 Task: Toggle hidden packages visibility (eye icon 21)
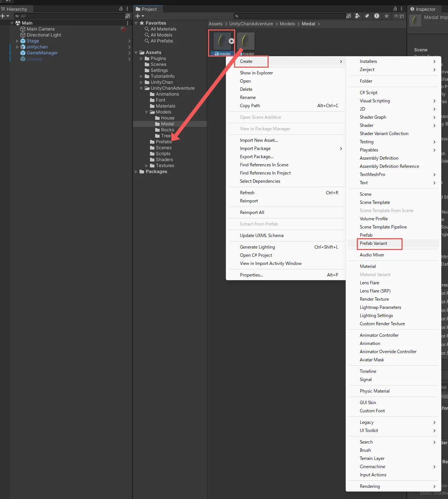point(399,16)
